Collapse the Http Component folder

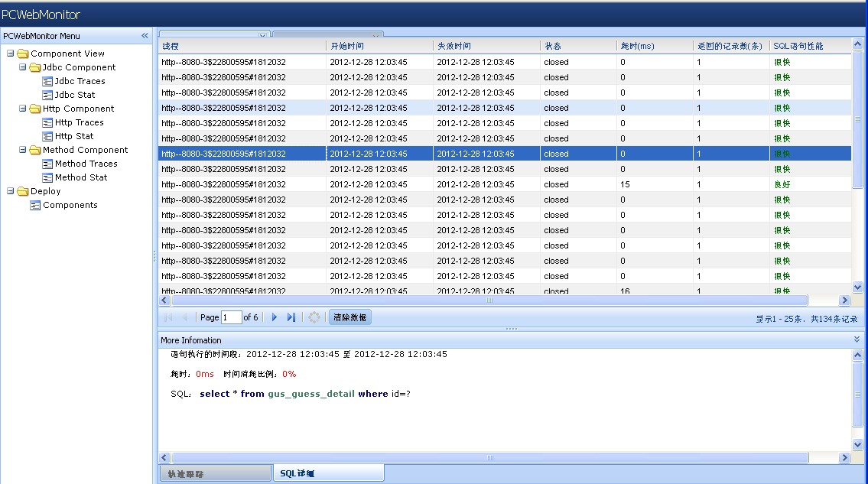[x=23, y=109]
